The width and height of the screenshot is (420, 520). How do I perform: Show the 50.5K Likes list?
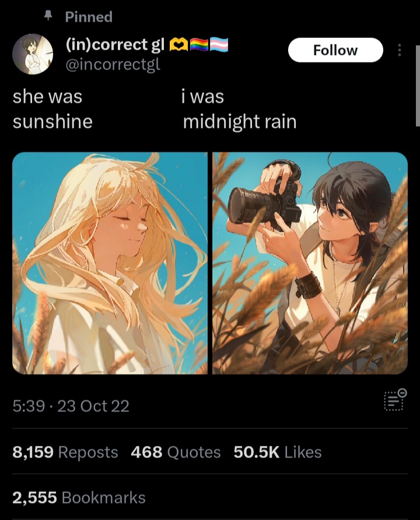(278, 452)
